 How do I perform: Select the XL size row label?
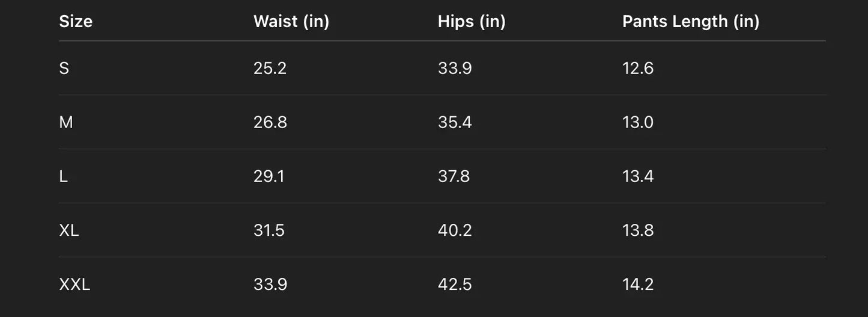coord(69,230)
